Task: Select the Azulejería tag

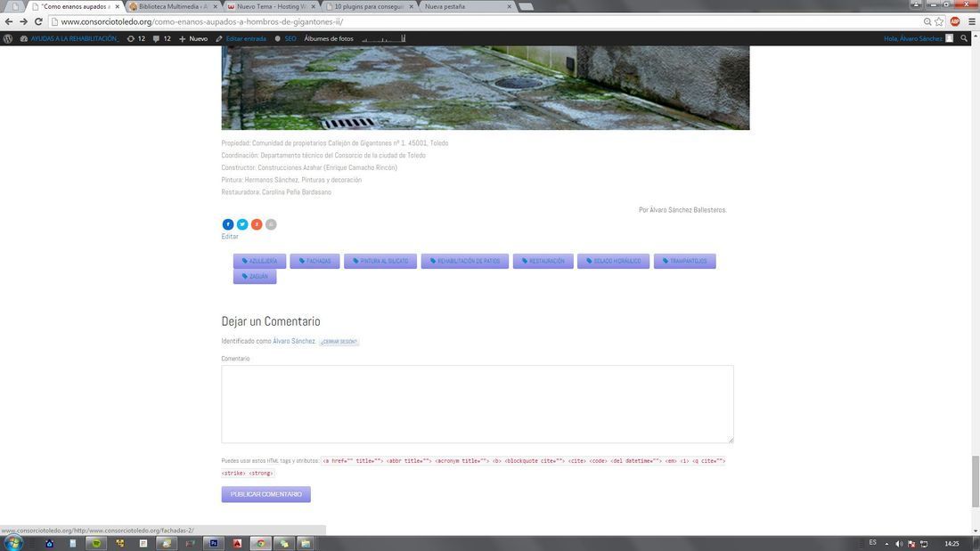Action: click(259, 261)
